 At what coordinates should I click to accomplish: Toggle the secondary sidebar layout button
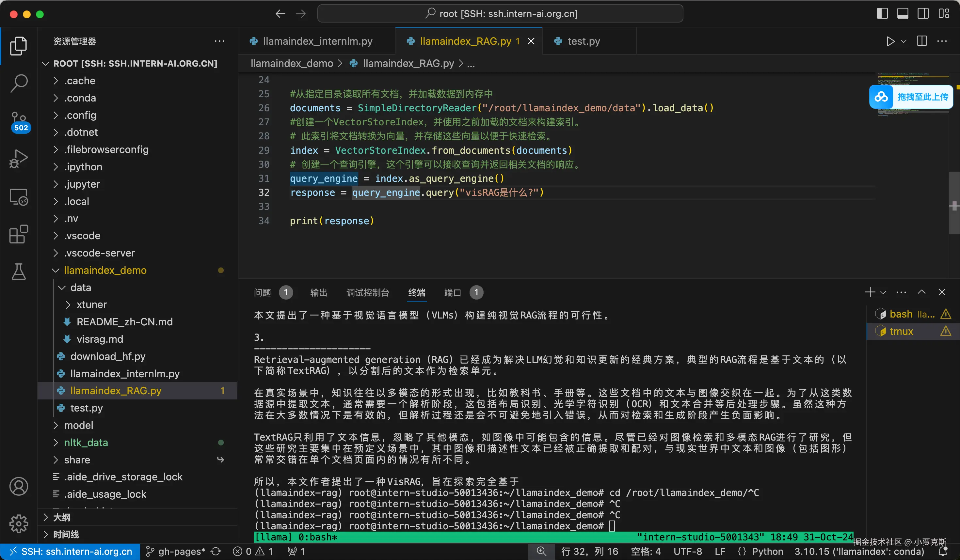[x=923, y=14]
